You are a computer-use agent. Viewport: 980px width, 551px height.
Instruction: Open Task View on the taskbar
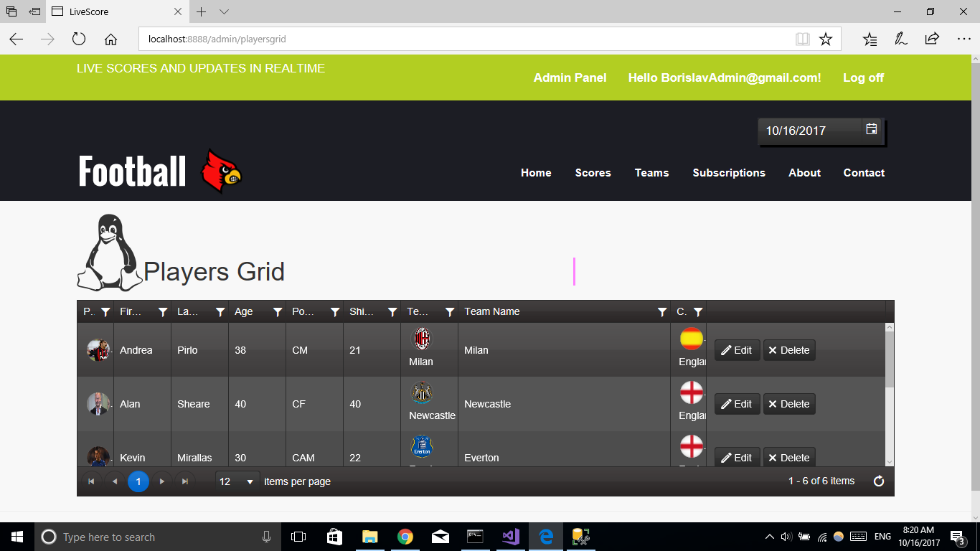click(298, 537)
